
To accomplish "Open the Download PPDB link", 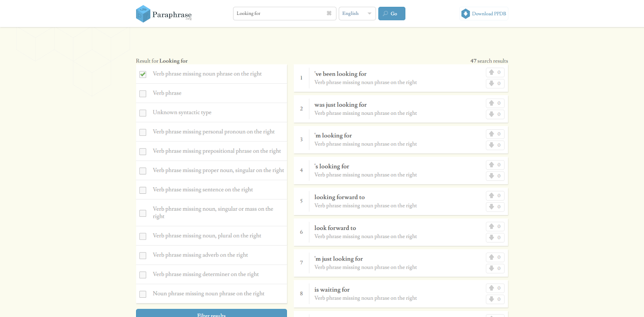I will (489, 14).
